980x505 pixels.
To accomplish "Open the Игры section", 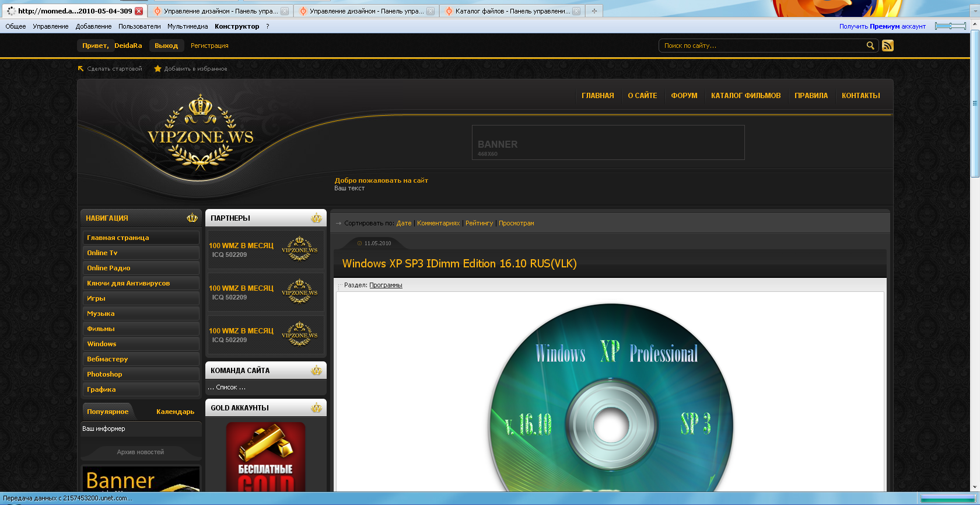I will click(141, 298).
